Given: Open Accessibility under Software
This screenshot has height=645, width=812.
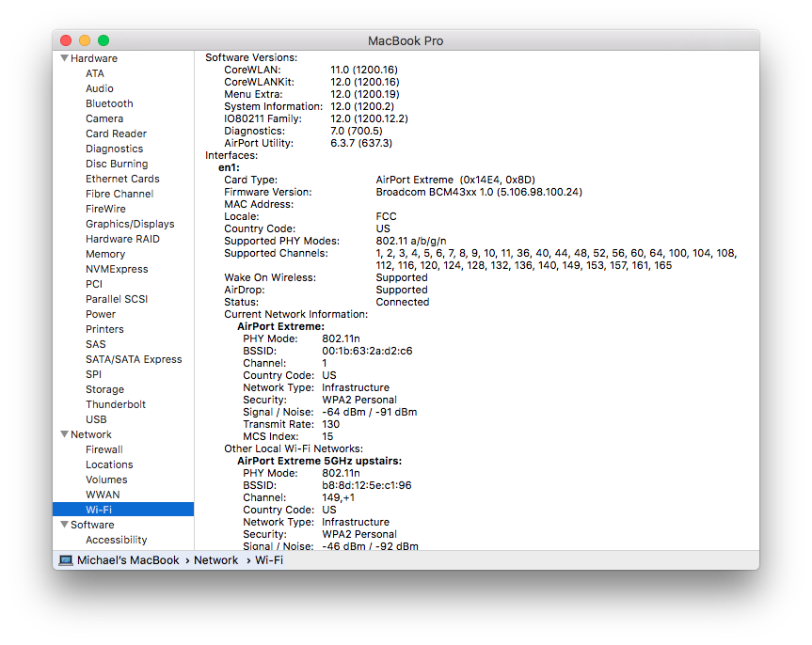Looking at the screenshot, I should 116,540.
